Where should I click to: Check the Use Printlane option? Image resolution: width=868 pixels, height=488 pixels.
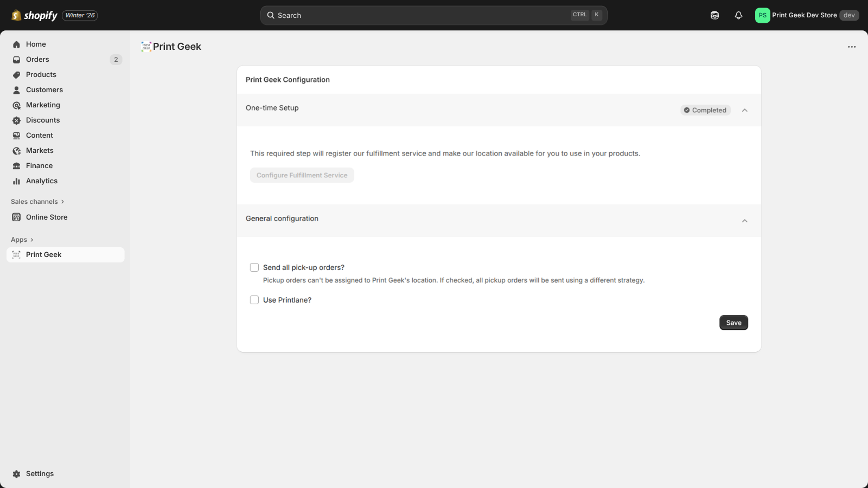(254, 300)
